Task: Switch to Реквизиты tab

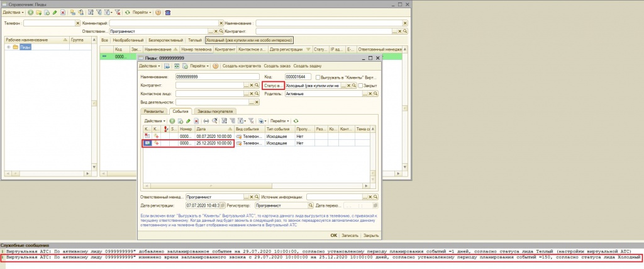Action: pyautogui.click(x=154, y=111)
